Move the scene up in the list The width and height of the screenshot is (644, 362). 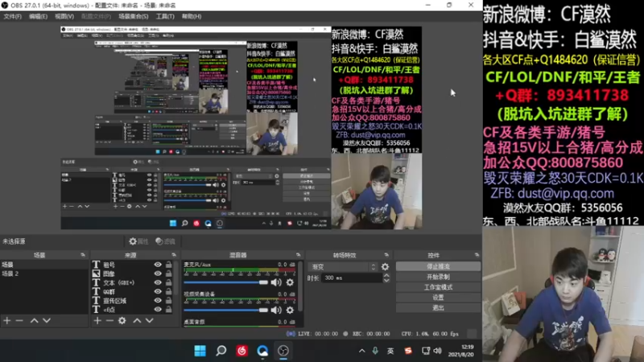(34, 320)
